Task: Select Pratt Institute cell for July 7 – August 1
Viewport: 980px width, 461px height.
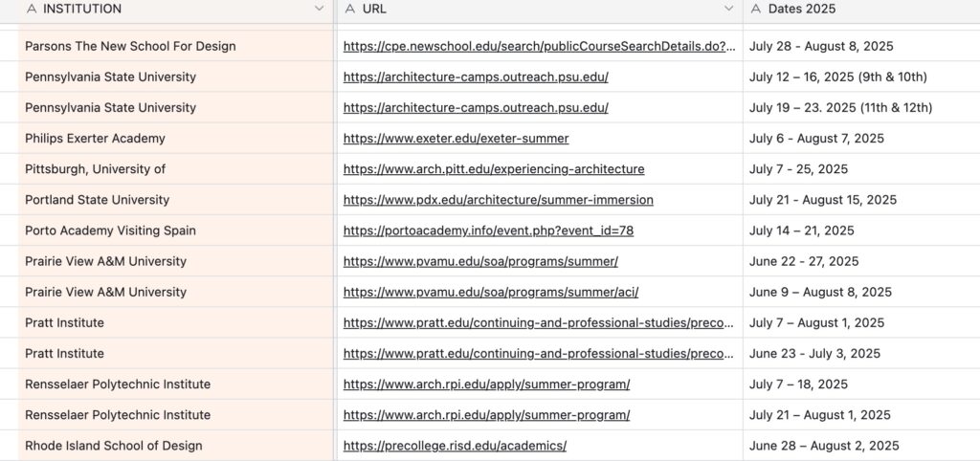Action: pos(176,323)
